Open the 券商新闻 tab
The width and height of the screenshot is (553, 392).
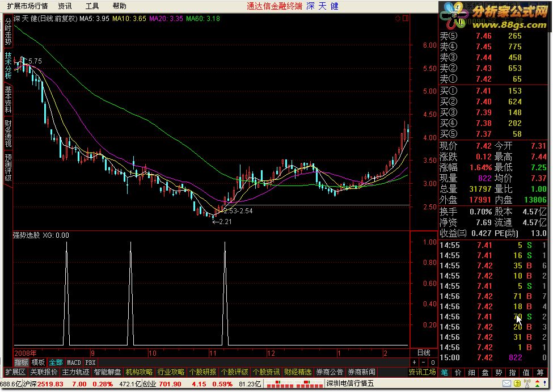pyautogui.click(x=361, y=372)
